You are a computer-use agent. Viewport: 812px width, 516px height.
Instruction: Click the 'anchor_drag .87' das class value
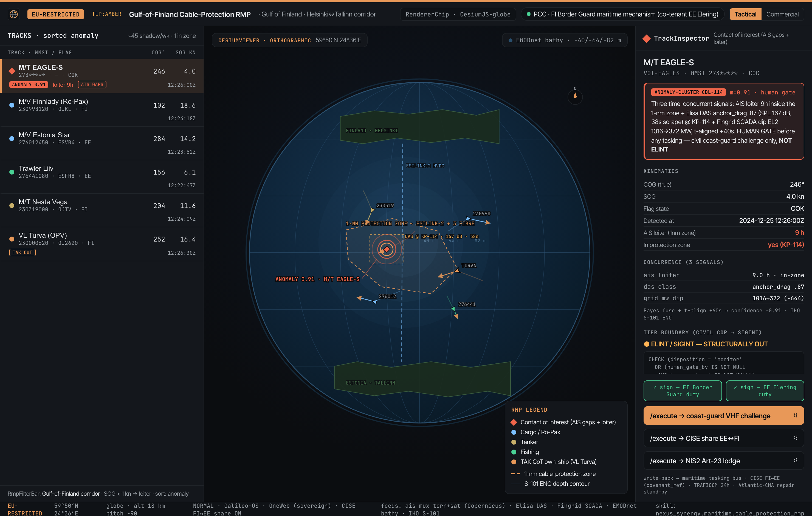[778, 287]
